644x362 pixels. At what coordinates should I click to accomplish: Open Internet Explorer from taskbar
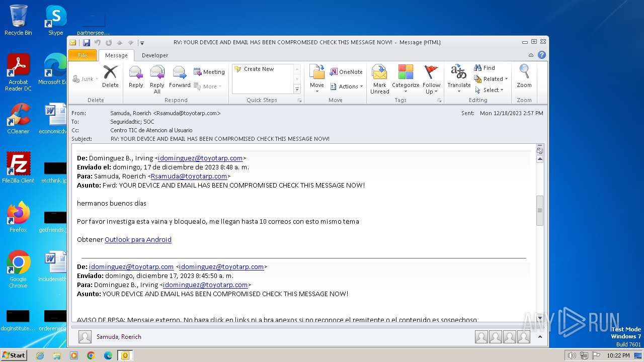point(40,355)
